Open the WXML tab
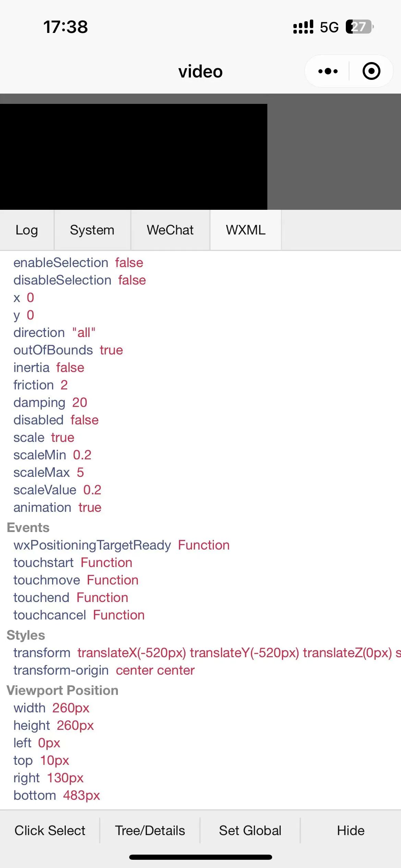Viewport: 401px width, 868px height. tap(245, 230)
